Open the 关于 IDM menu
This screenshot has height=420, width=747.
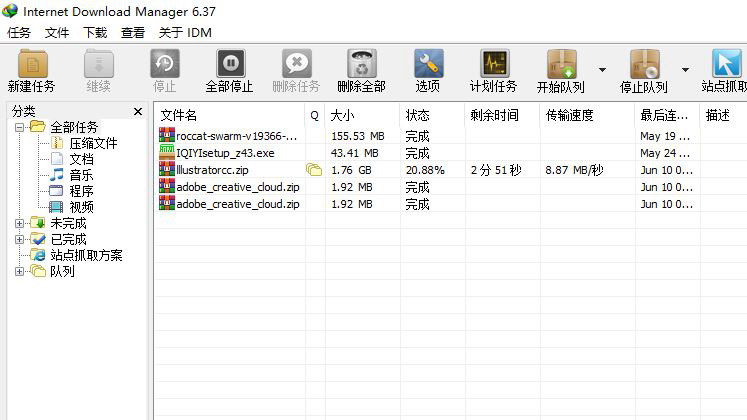(185, 33)
